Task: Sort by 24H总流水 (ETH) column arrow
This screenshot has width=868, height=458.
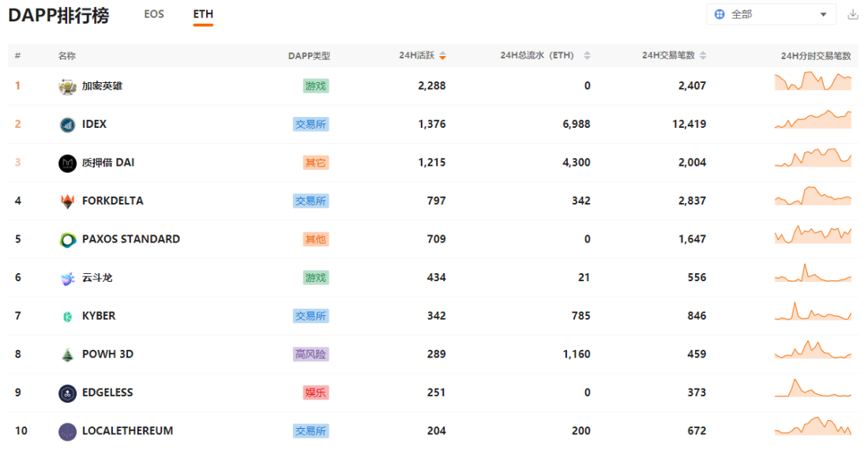Action: click(588, 55)
